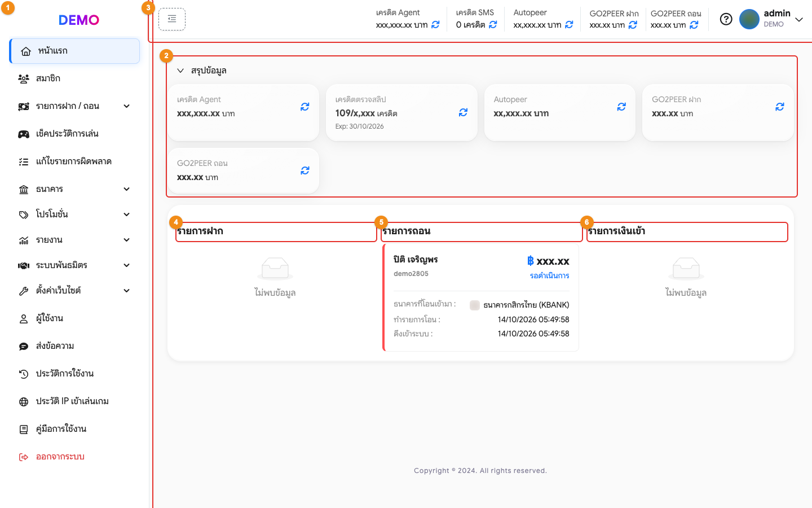Viewport: 812px width, 508px height.
Task: Collapse the สรุปข้อมูล section chevron
Action: pos(180,71)
